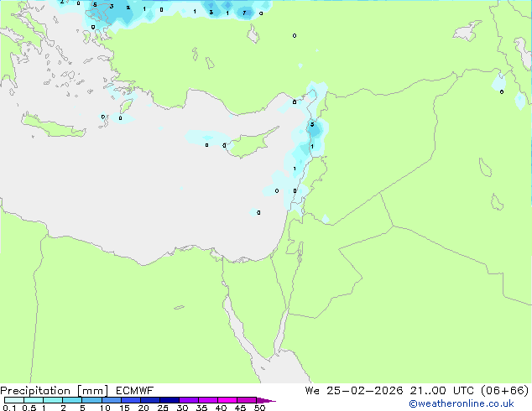Click the "We 25-02-2026" date text
Screen dimensions: 532x411
[354, 391]
